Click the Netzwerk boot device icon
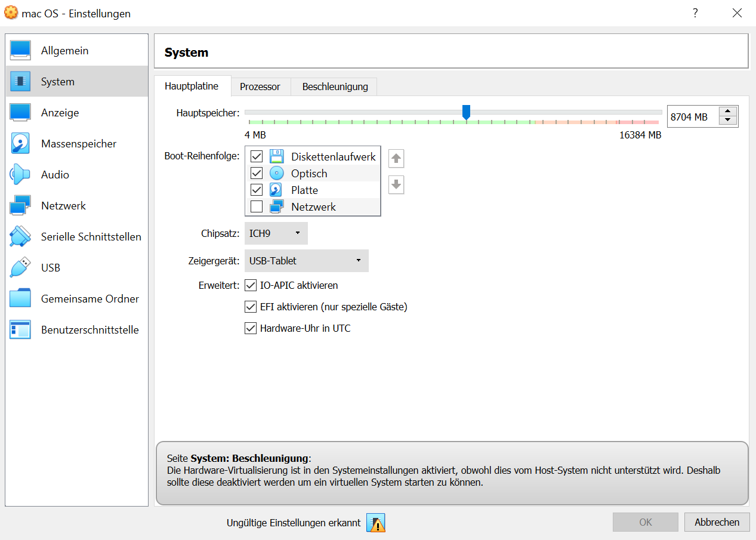The height and width of the screenshot is (540, 756). 276,207
